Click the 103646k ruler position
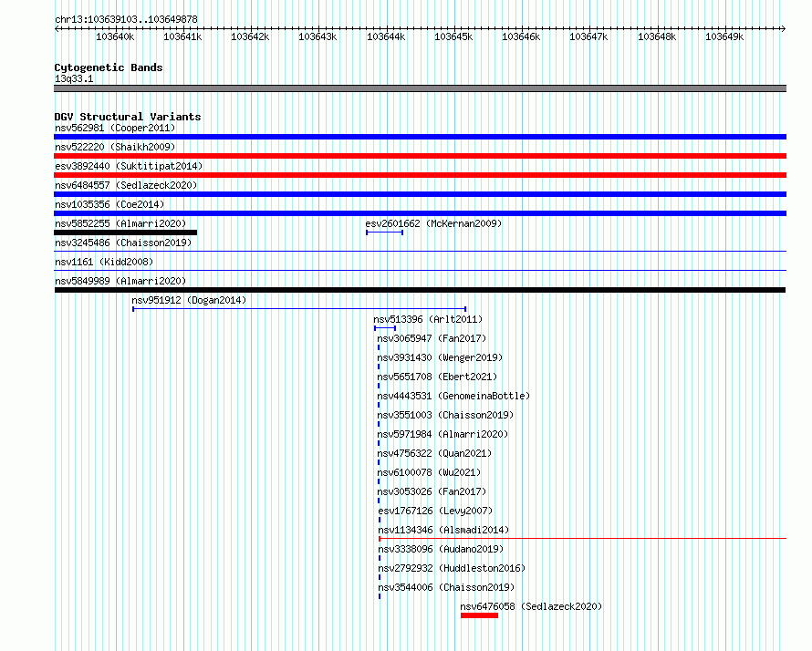This screenshot has height=651, width=812. coord(522,36)
